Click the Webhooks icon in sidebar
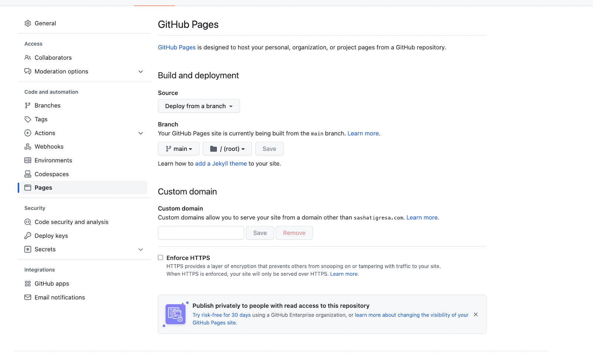The height and width of the screenshot is (364, 593). pyautogui.click(x=28, y=147)
